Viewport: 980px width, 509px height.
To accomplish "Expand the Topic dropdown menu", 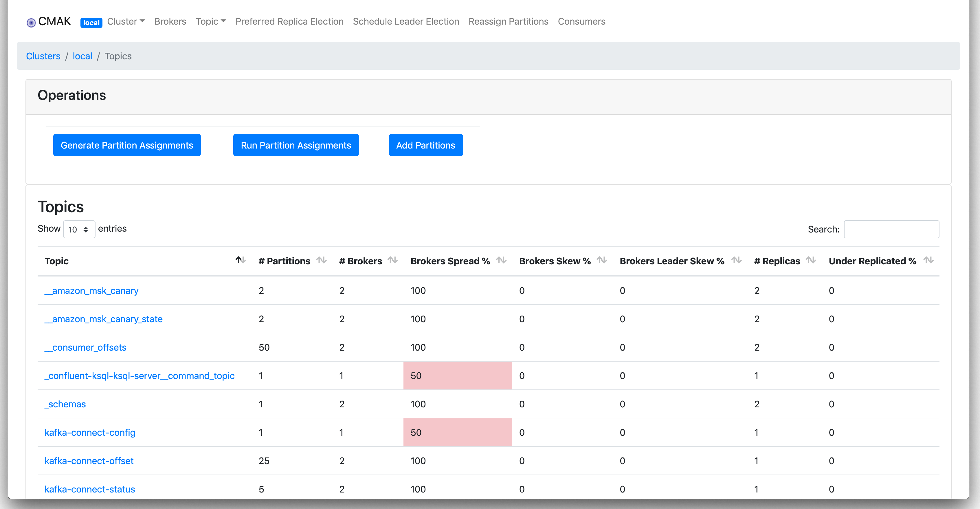I will coord(210,22).
